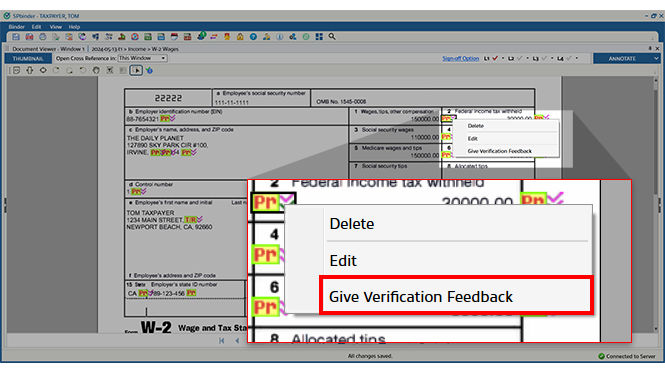Open the dropdown arrow next to L4 sign-off
Image resolution: width=665 pixels, height=383 pixels.
(x=577, y=58)
